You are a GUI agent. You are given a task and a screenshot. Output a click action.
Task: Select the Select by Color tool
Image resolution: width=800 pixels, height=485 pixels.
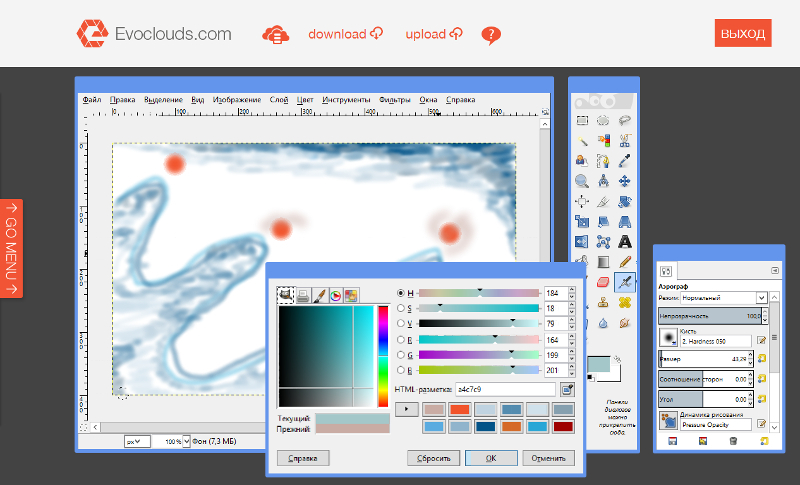(x=603, y=140)
